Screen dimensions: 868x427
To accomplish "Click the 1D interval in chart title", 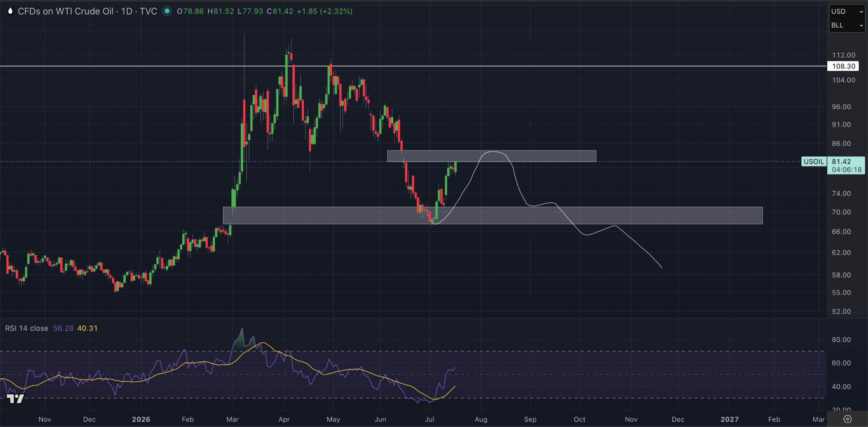I will point(127,11).
